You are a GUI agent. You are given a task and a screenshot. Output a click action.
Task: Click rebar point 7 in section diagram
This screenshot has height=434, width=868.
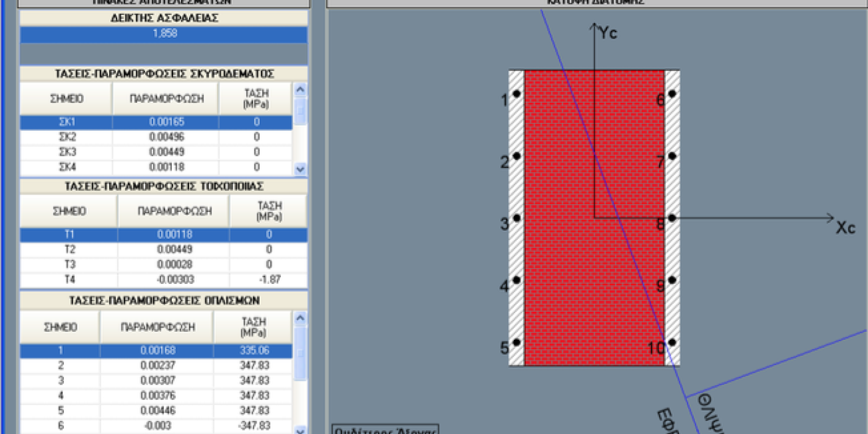pos(671,156)
